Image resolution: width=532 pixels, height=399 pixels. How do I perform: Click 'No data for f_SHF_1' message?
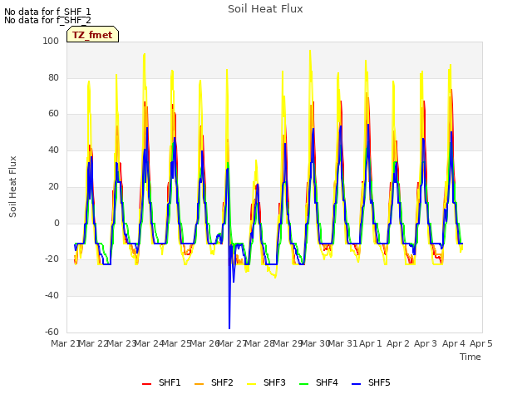pos(47,12)
